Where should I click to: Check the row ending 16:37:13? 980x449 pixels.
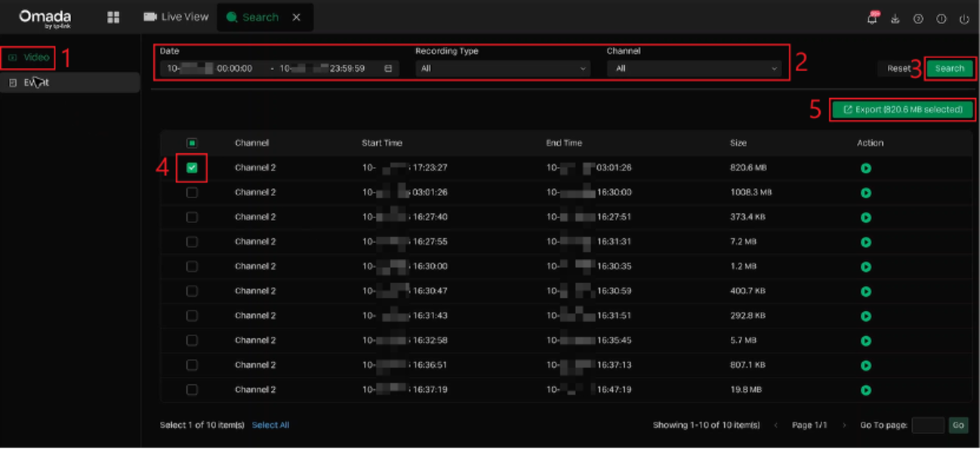pyautogui.click(x=192, y=365)
